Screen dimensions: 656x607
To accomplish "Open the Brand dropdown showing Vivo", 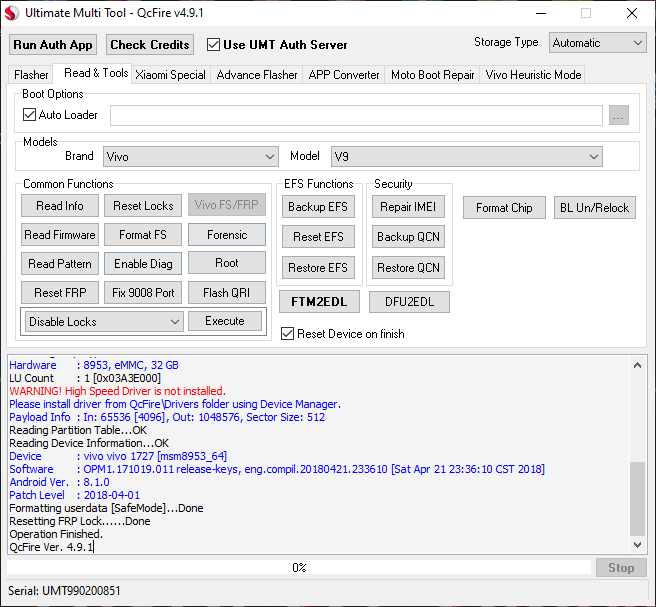I will pos(191,156).
